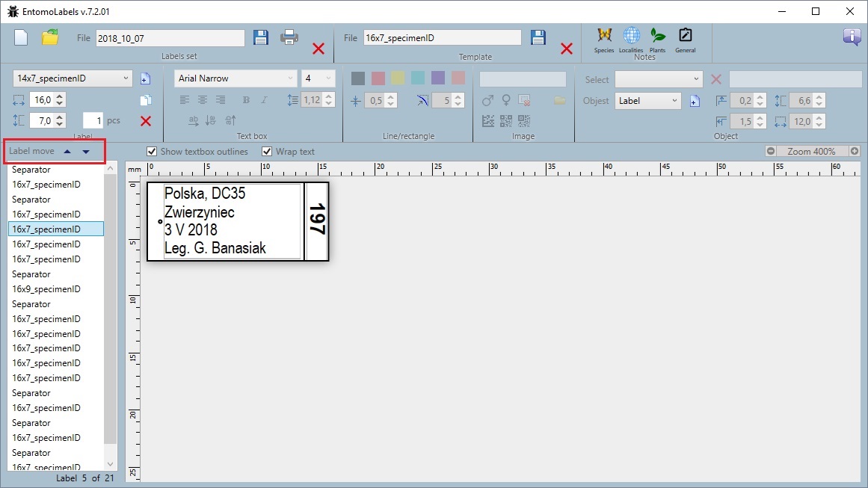868x488 pixels.
Task: Disable Wrap text checkbox
Action: [267, 152]
